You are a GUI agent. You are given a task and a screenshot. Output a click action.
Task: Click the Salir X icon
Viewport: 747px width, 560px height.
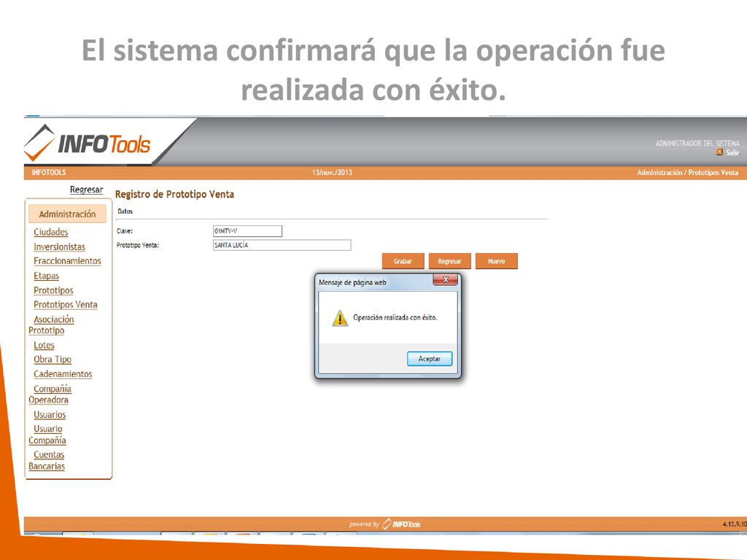719,152
